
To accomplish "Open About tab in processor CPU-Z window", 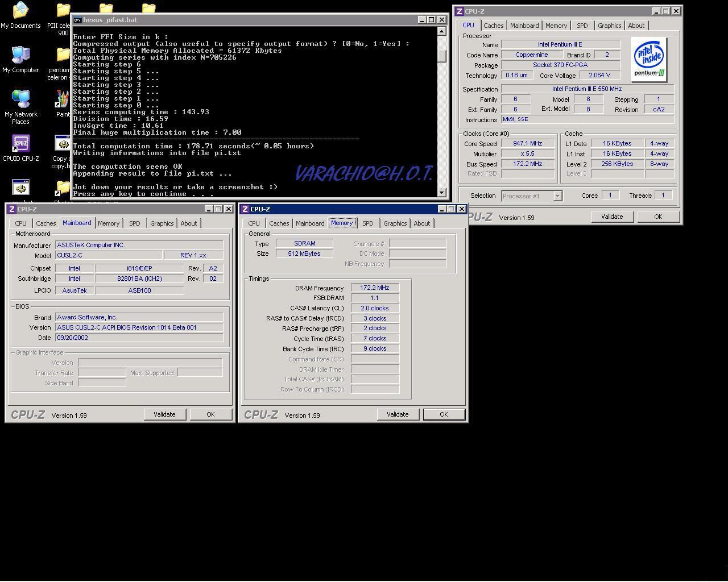I will point(636,26).
